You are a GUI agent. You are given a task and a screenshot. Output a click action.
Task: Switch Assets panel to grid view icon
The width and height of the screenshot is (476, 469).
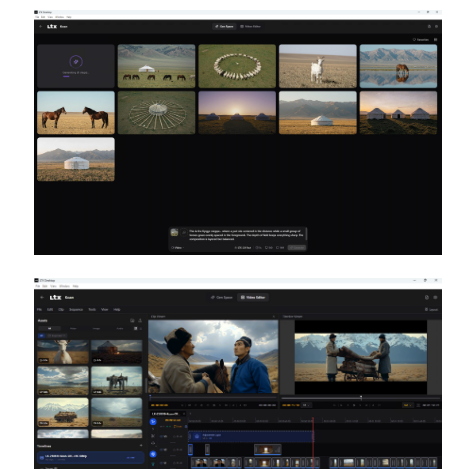coord(136,328)
